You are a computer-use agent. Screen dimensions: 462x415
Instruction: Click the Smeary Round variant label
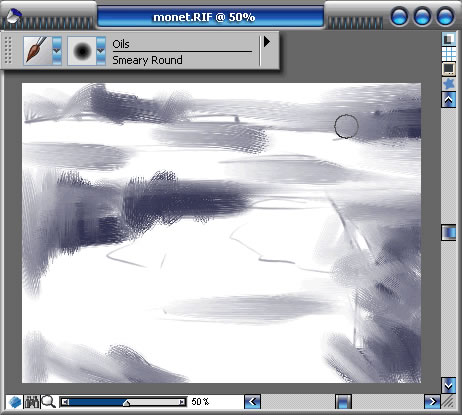click(147, 60)
